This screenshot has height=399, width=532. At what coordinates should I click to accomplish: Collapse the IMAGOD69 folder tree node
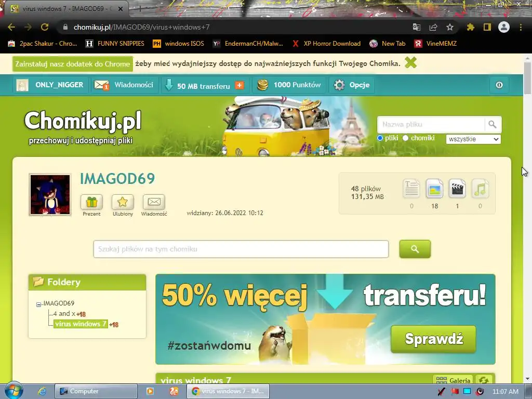point(38,304)
